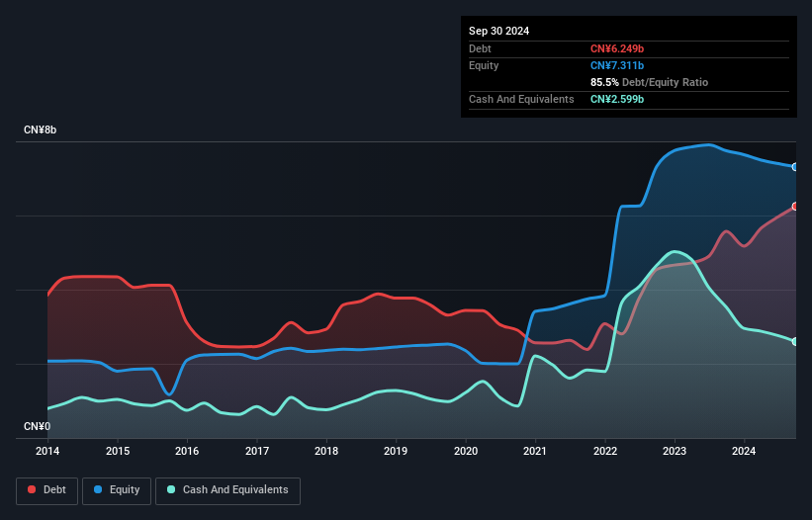Viewport: 812px width, 520px height.
Task: Click the Debt row label in tooltip
Action: (480, 48)
